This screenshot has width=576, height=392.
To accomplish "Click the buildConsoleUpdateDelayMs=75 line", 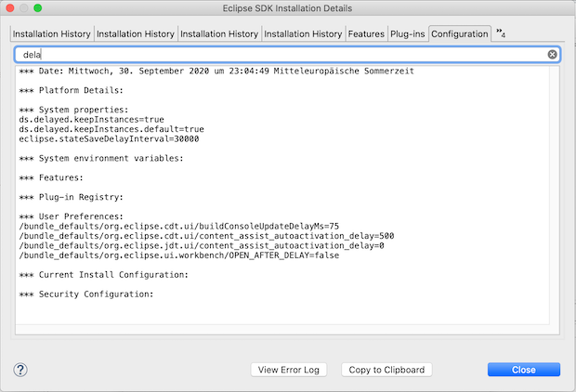I will coord(179,227).
